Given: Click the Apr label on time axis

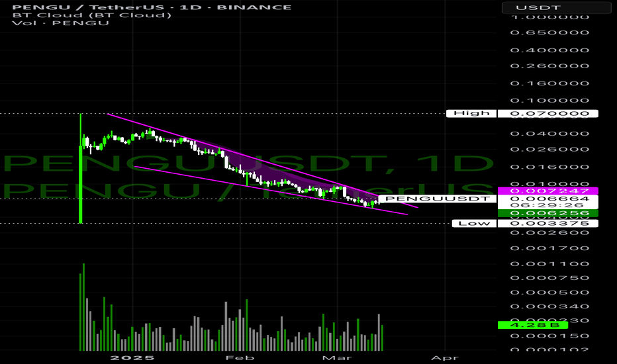Looking at the screenshot, I should point(445,357).
